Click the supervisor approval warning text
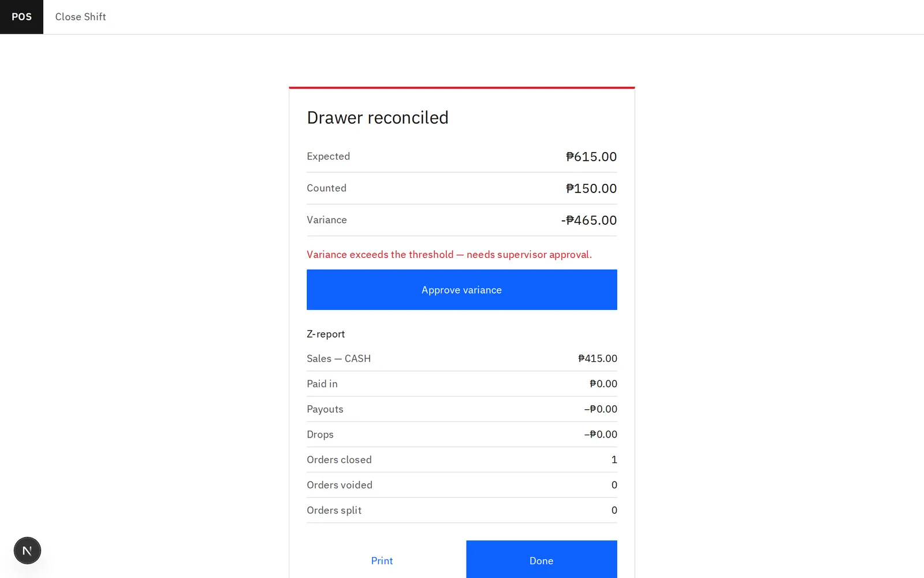Image resolution: width=924 pixels, height=578 pixels. [449, 254]
